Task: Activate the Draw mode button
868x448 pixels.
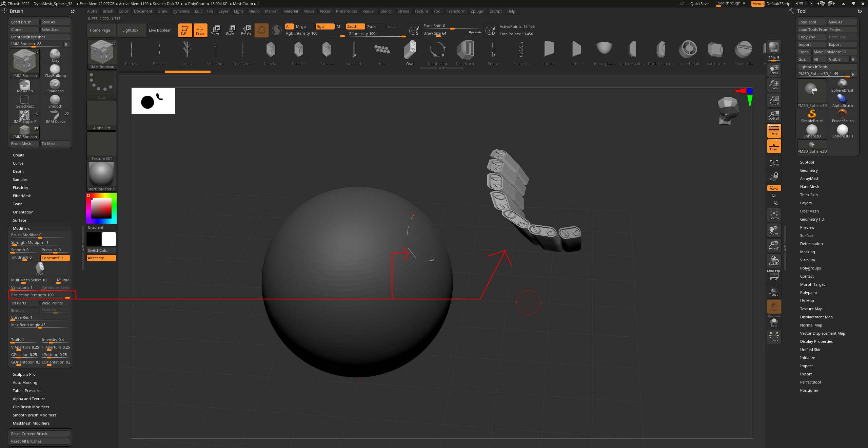Action: click(x=200, y=30)
